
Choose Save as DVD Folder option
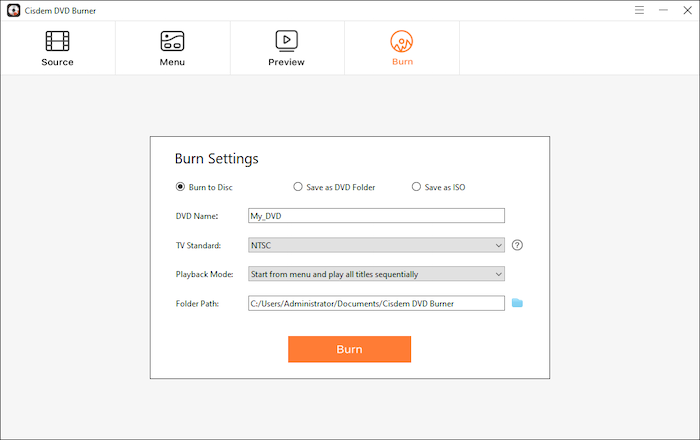click(334, 187)
